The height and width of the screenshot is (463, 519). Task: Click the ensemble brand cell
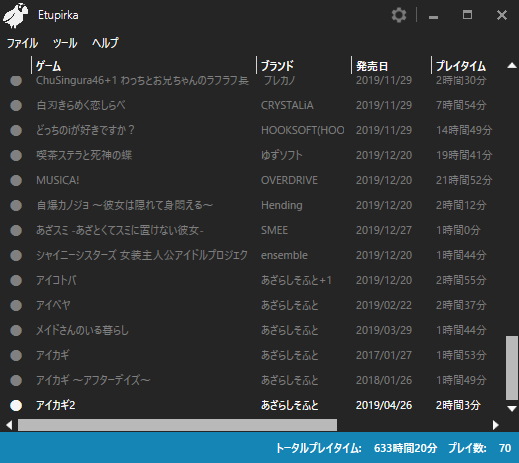[284, 255]
